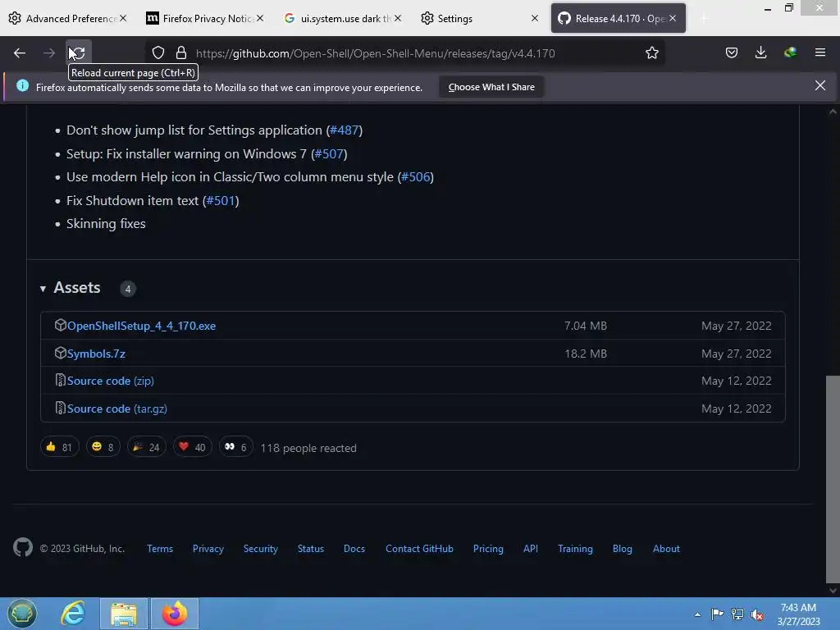Reload the current page
840x630 pixels.
78,53
